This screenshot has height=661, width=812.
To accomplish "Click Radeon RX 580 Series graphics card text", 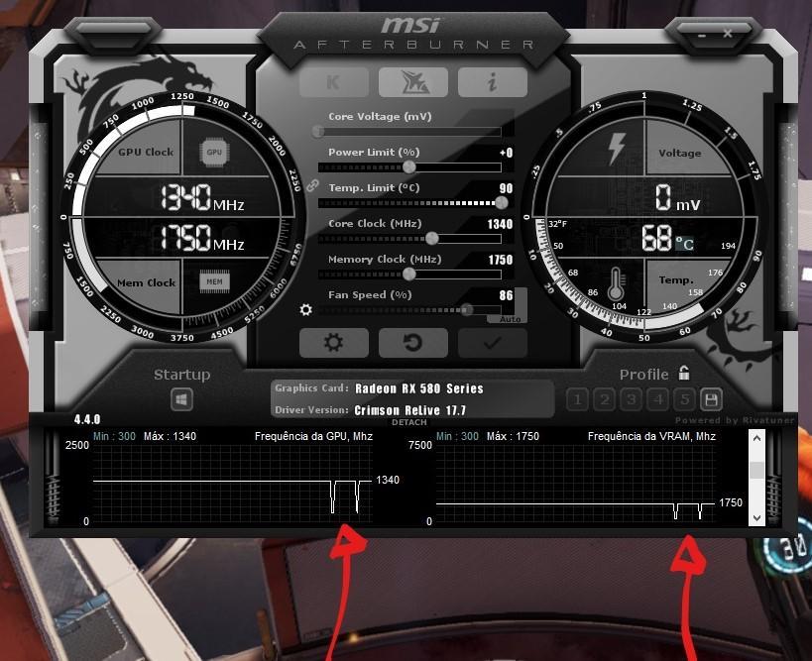I will (419, 388).
